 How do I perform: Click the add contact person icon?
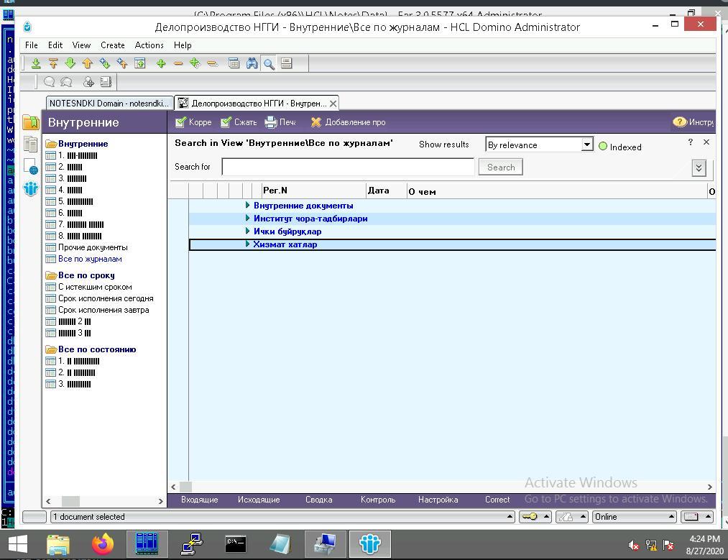[x=88, y=82]
